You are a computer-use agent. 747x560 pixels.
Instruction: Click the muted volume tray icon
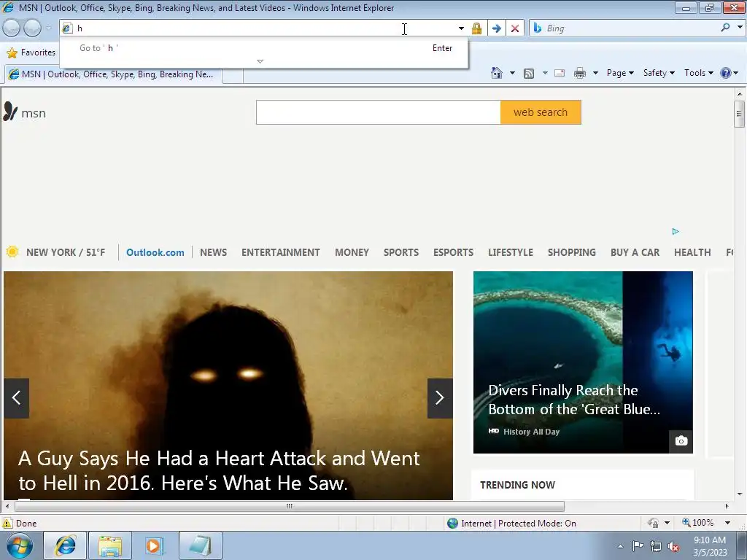pyautogui.click(x=673, y=546)
